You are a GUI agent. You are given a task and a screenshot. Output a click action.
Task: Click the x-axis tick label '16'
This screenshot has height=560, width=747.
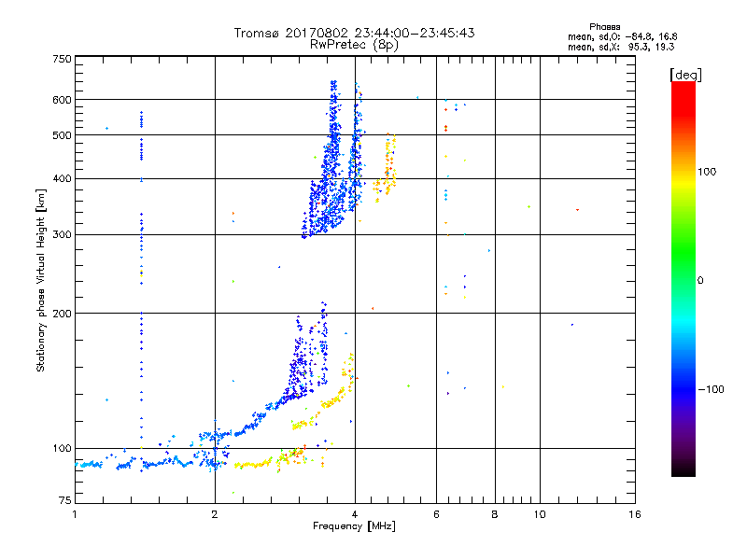(635, 514)
